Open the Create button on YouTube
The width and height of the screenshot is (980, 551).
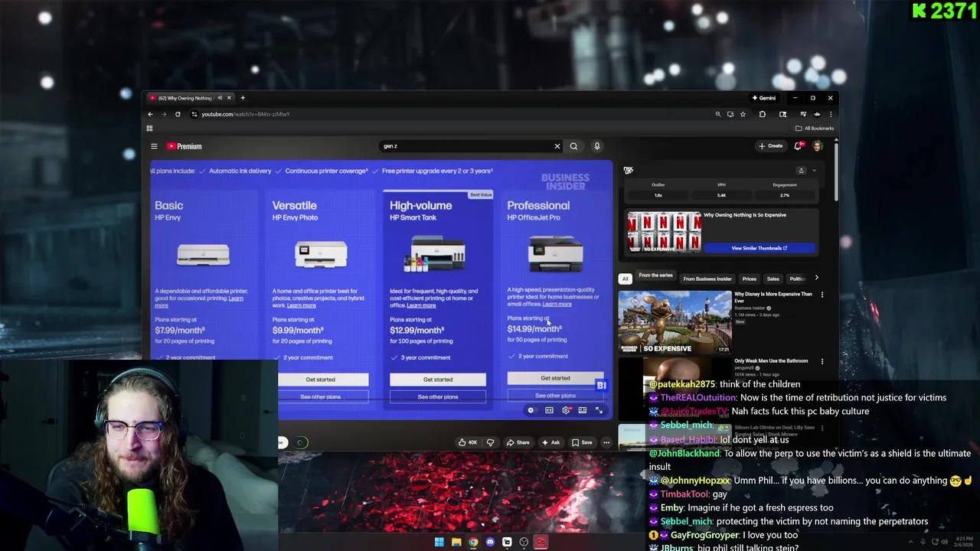pos(770,146)
